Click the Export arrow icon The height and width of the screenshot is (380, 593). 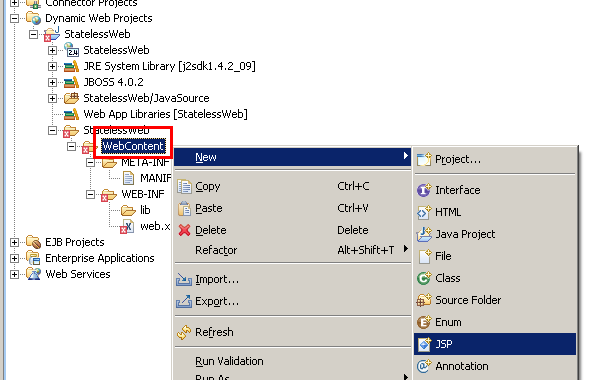coord(184,301)
